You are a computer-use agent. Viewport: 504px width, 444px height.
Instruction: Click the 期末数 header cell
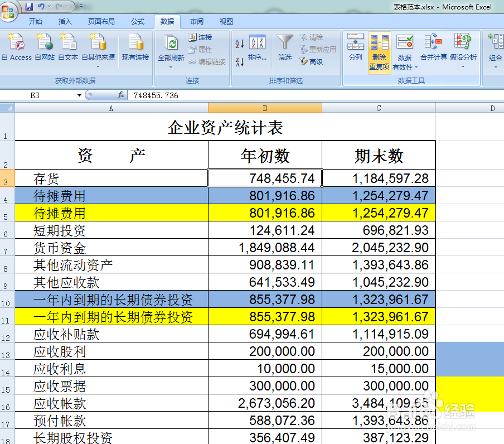tap(379, 155)
